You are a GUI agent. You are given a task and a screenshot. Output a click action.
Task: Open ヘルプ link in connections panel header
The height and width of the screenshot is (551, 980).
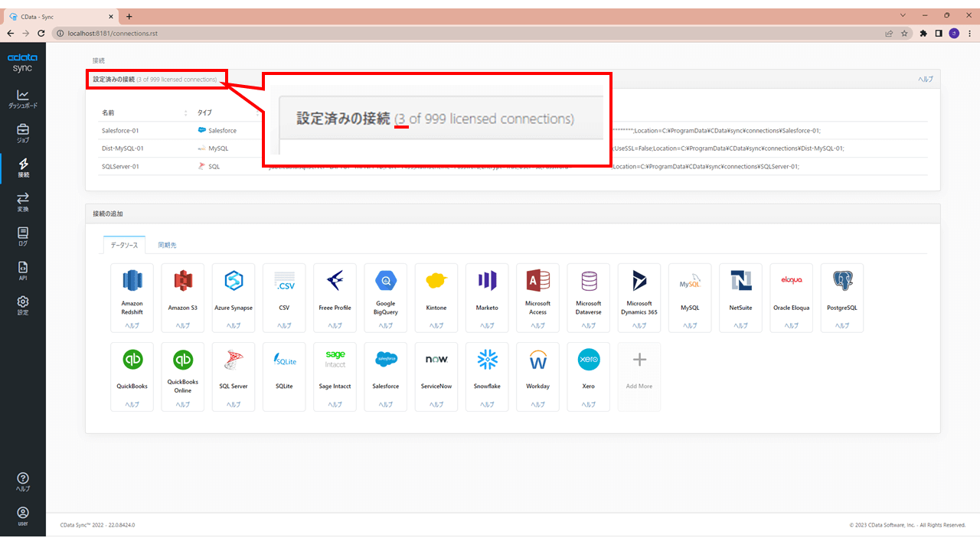coord(926,80)
